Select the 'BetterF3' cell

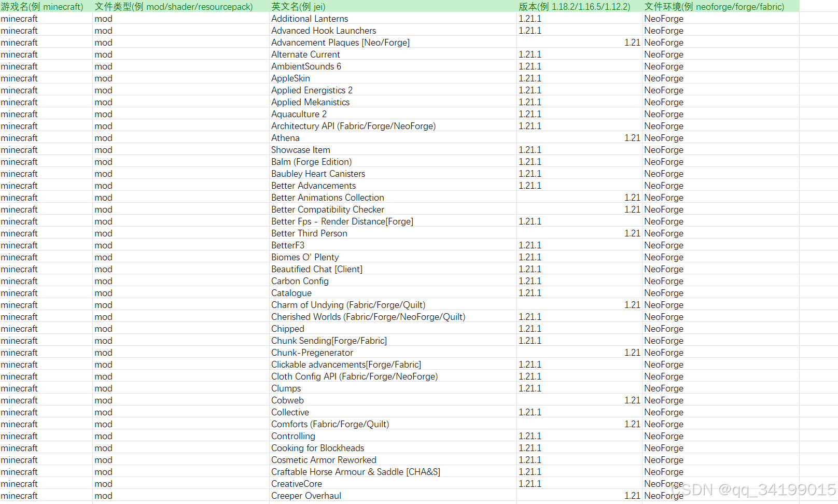coord(393,245)
